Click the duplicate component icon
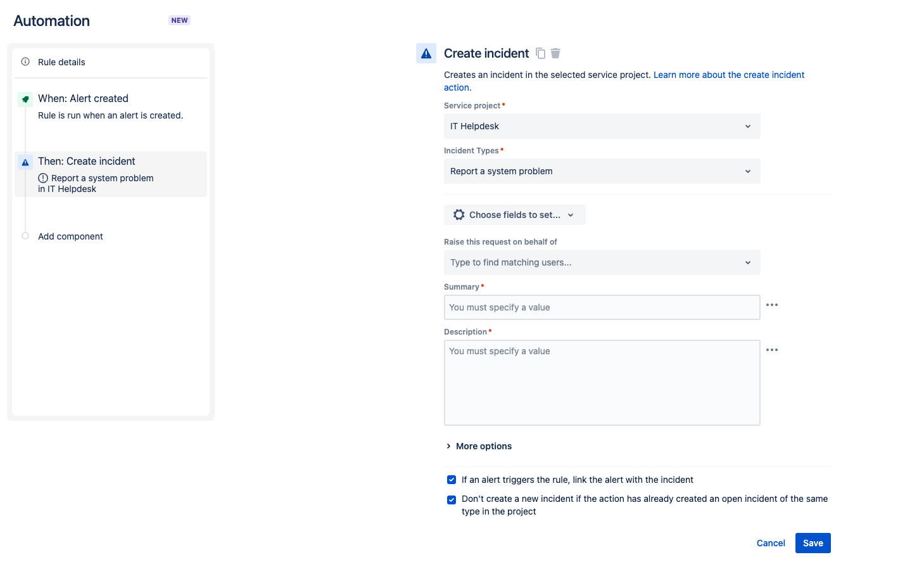Viewport: 924px width, 576px height. [x=540, y=53]
